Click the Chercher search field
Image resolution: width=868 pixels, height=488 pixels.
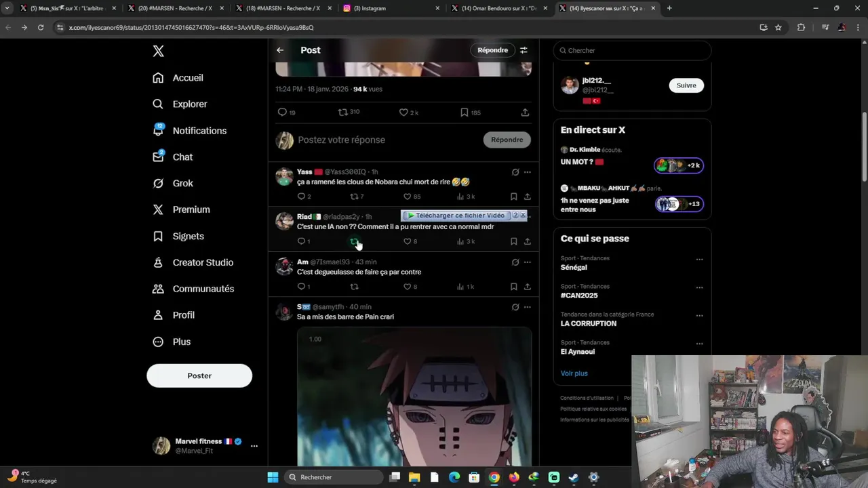[632, 50]
